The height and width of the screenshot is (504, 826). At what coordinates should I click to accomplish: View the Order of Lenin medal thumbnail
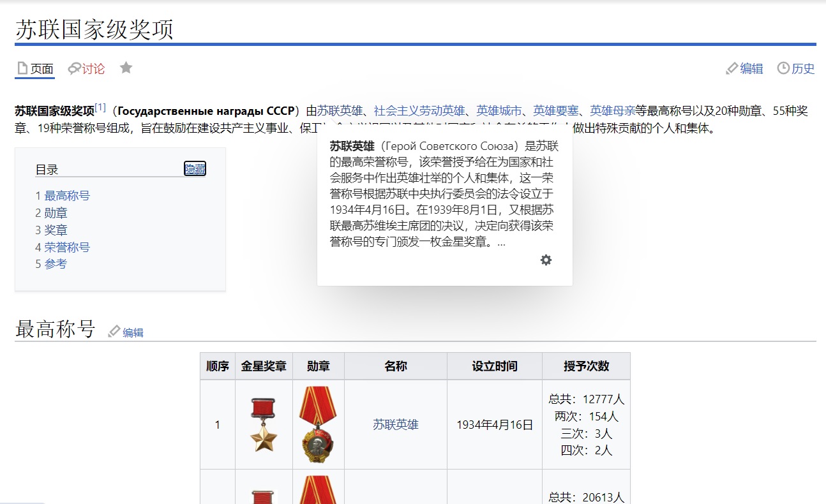point(318,424)
